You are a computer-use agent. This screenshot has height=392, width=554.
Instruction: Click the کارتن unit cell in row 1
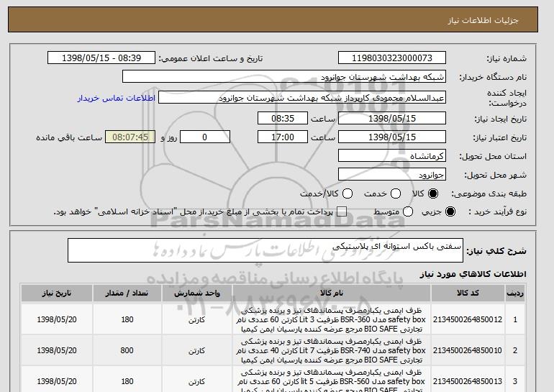point(197,319)
